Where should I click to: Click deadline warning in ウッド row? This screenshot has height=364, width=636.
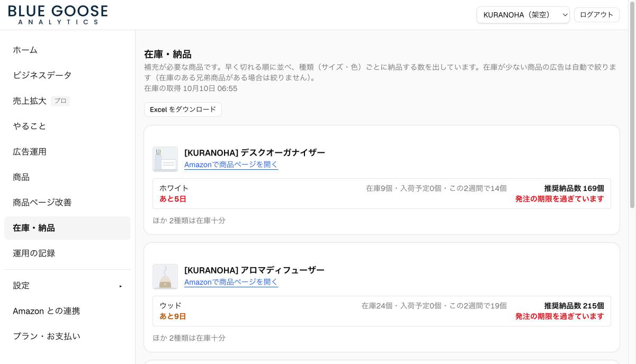coord(560,316)
